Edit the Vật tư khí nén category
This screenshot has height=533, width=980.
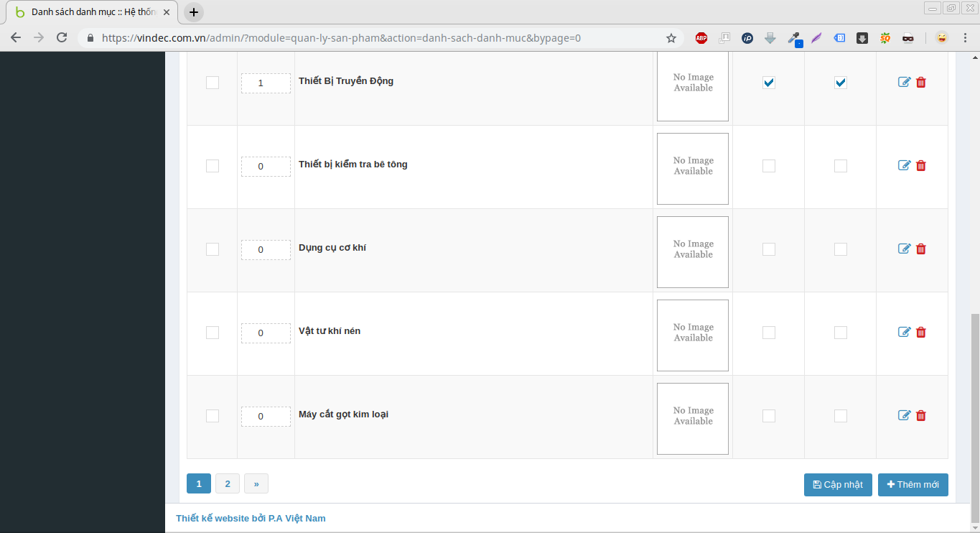[905, 332]
